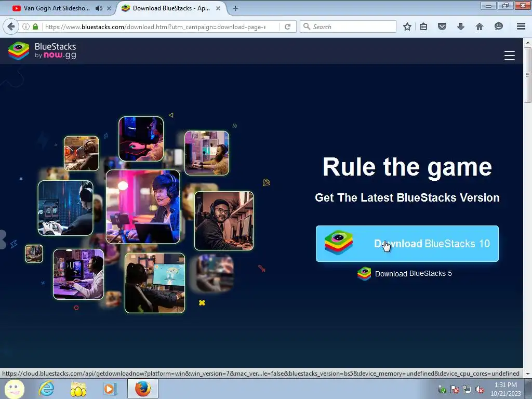Open the network tray icon
This screenshot has height=399, width=532.
467,389
